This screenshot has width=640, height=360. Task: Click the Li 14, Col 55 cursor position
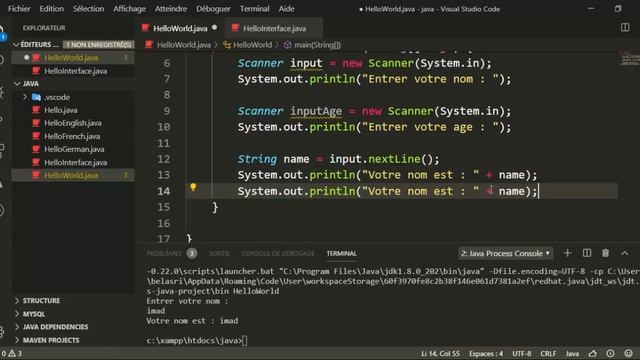point(440,353)
